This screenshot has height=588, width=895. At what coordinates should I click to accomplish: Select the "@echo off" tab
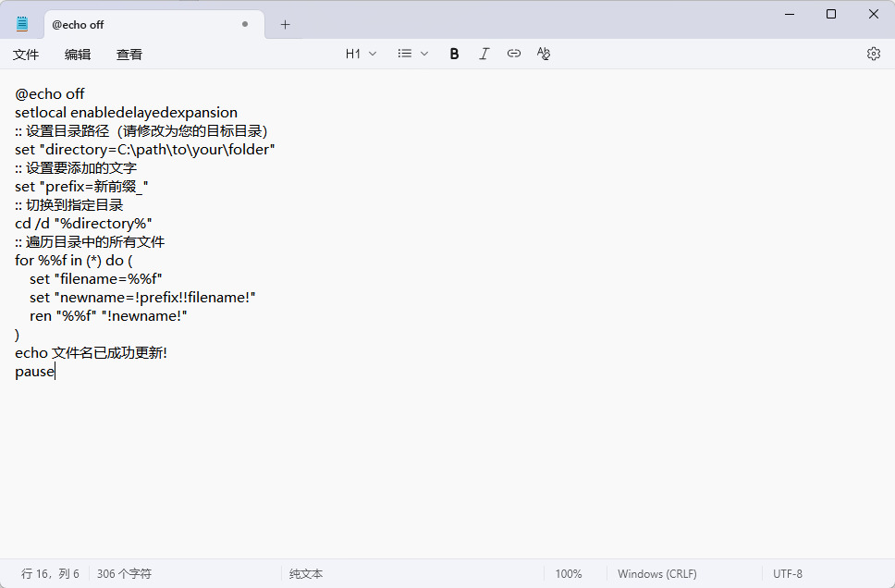tap(139, 25)
